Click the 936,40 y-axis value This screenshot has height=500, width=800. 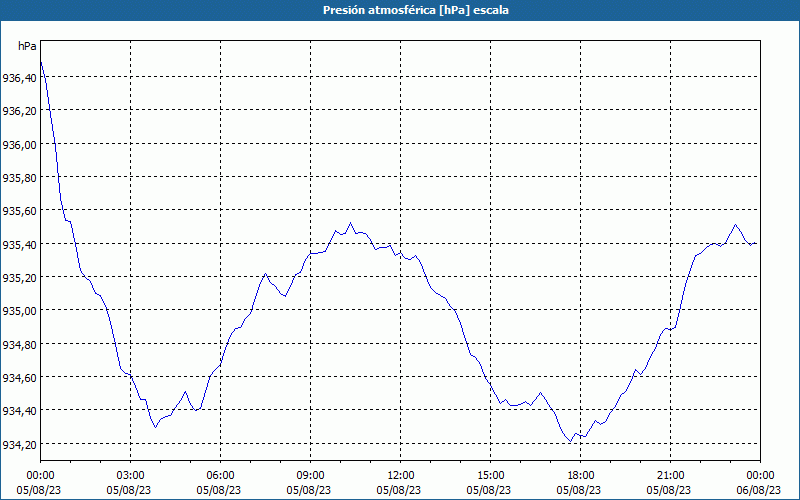[19, 78]
